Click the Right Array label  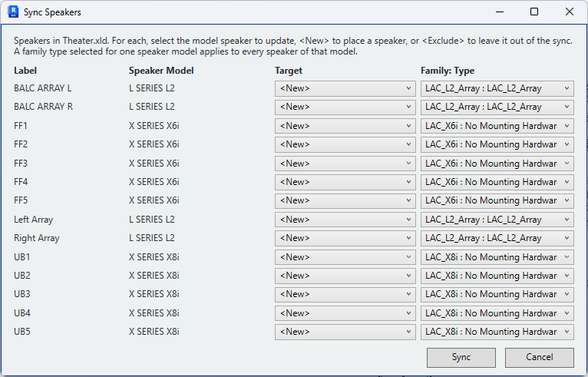37,238
